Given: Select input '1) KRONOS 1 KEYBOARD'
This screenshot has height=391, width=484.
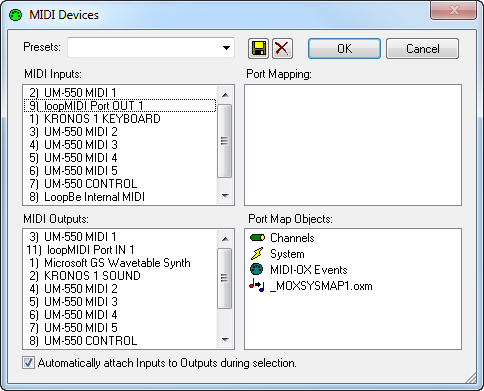Looking at the screenshot, I should (120, 119).
